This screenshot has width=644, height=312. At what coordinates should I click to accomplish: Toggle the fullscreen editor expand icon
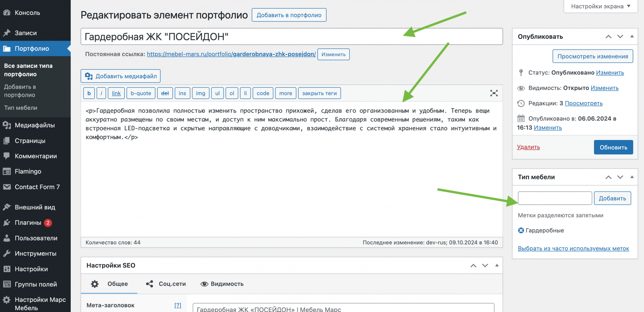[494, 93]
